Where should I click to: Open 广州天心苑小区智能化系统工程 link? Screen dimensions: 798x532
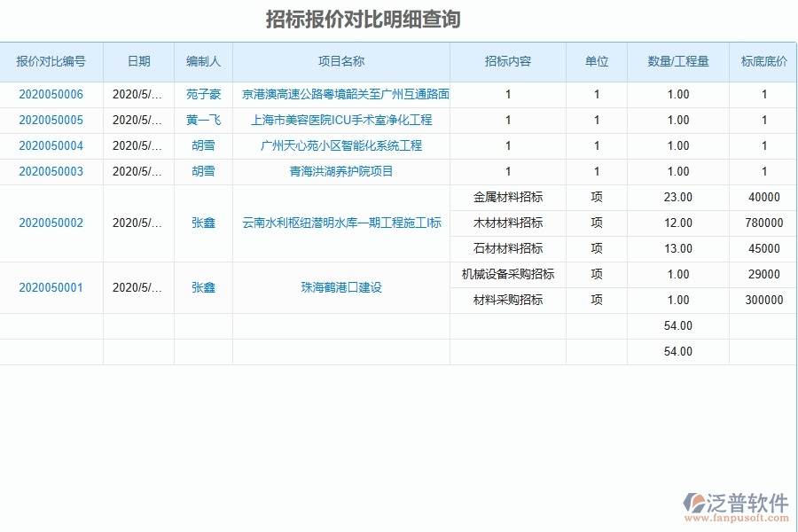tap(341, 145)
